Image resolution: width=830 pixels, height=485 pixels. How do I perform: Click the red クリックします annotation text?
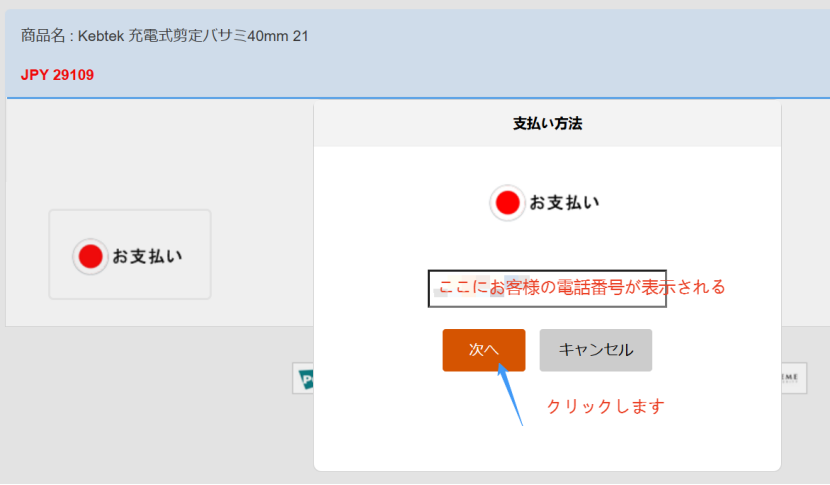point(605,407)
